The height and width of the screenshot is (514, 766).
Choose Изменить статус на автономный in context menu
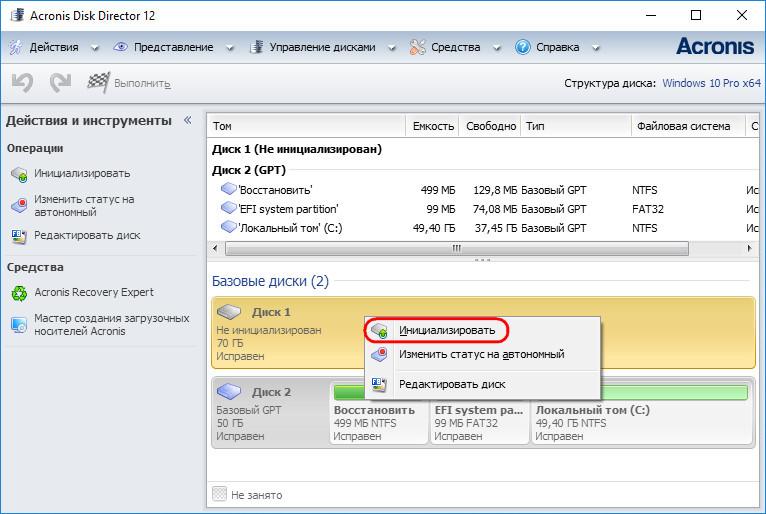(482, 354)
